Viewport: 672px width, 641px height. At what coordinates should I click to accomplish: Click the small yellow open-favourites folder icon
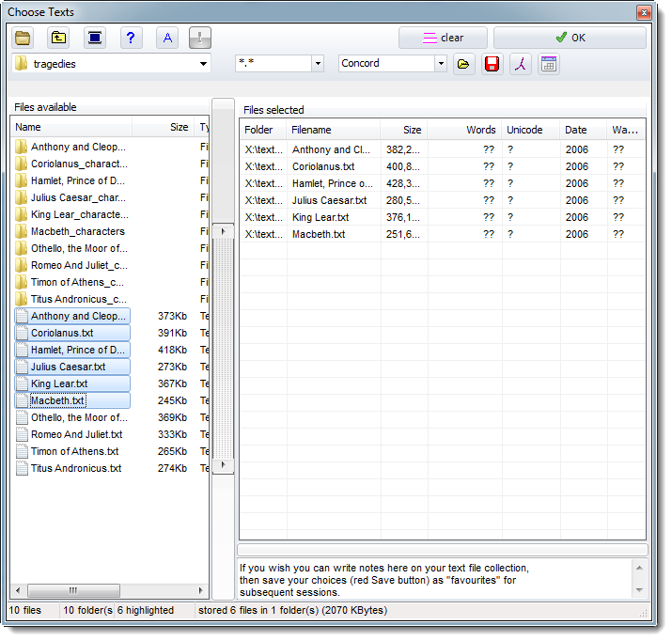(x=463, y=64)
